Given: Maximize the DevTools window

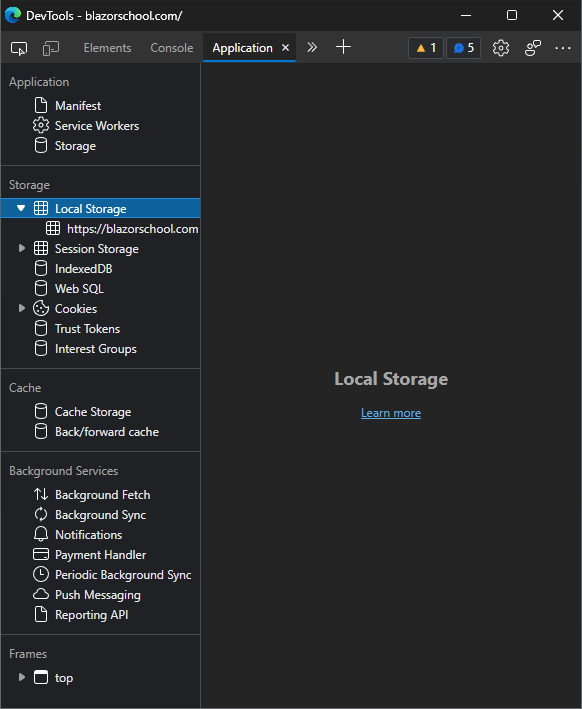Looking at the screenshot, I should [511, 15].
